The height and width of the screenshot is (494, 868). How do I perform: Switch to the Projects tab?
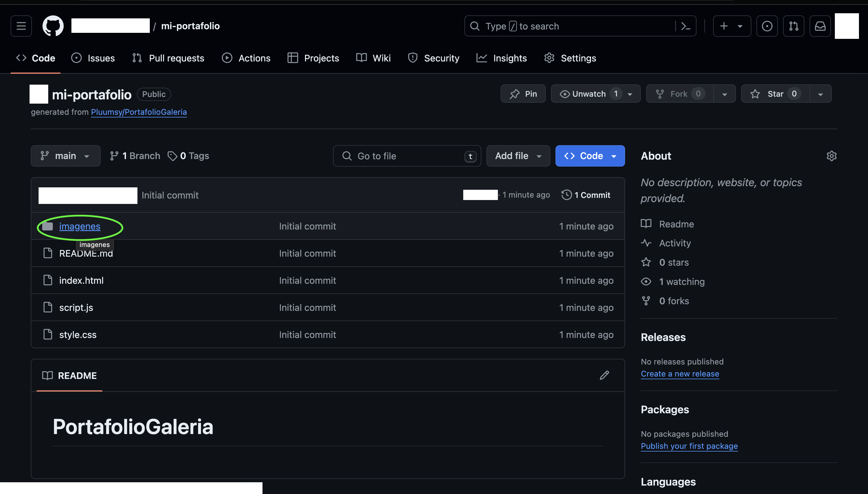pyautogui.click(x=313, y=58)
